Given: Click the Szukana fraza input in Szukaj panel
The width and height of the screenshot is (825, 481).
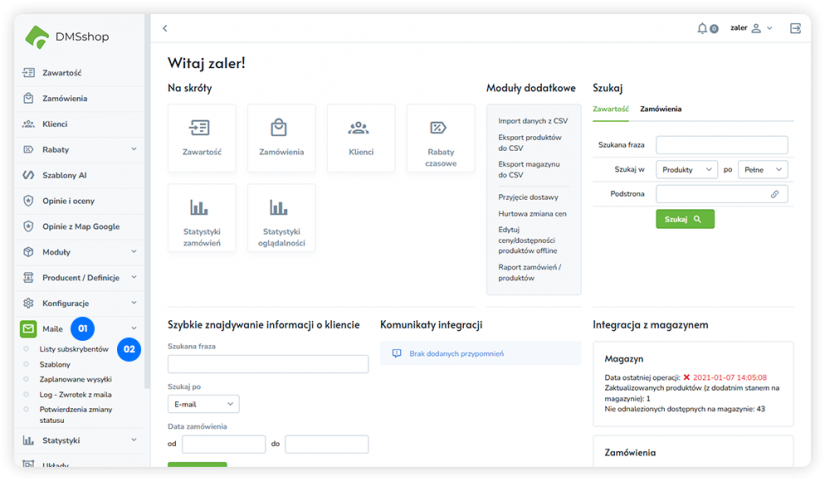Looking at the screenshot, I should coord(721,145).
